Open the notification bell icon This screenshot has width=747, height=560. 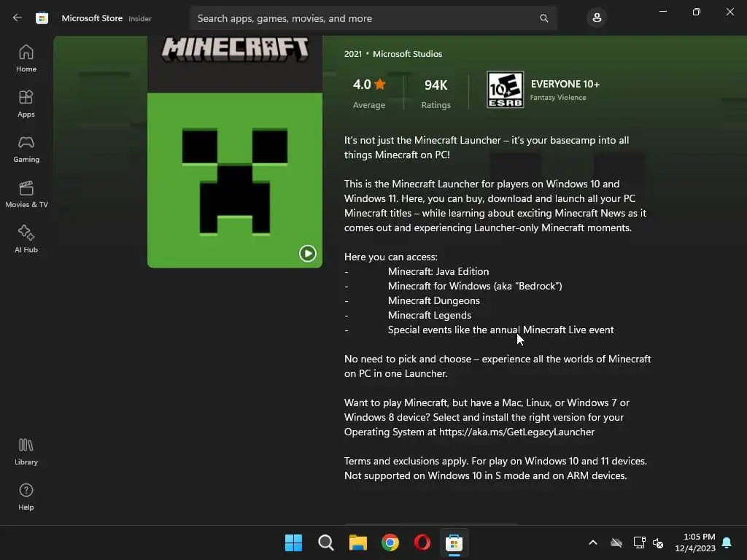tap(727, 542)
